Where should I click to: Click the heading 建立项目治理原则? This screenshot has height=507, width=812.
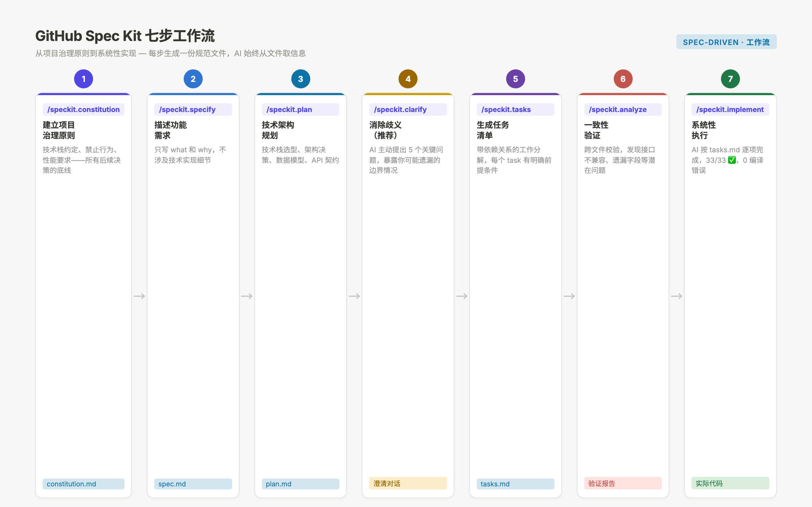59,130
